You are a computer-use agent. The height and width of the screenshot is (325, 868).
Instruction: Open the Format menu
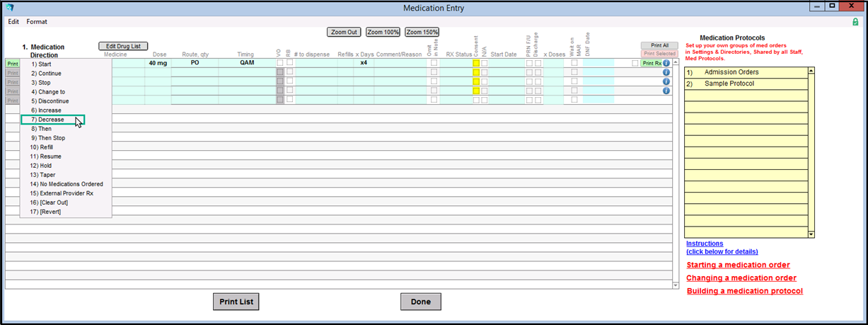(x=37, y=22)
